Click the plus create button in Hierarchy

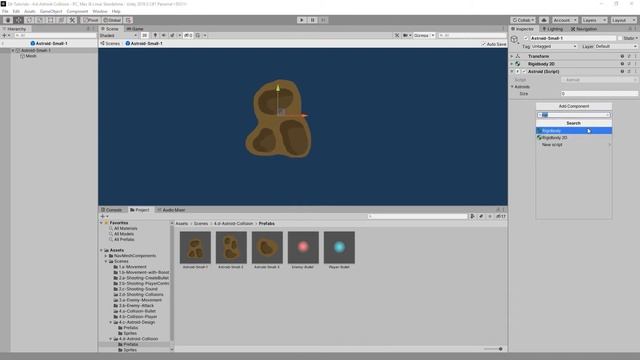pos(4,36)
